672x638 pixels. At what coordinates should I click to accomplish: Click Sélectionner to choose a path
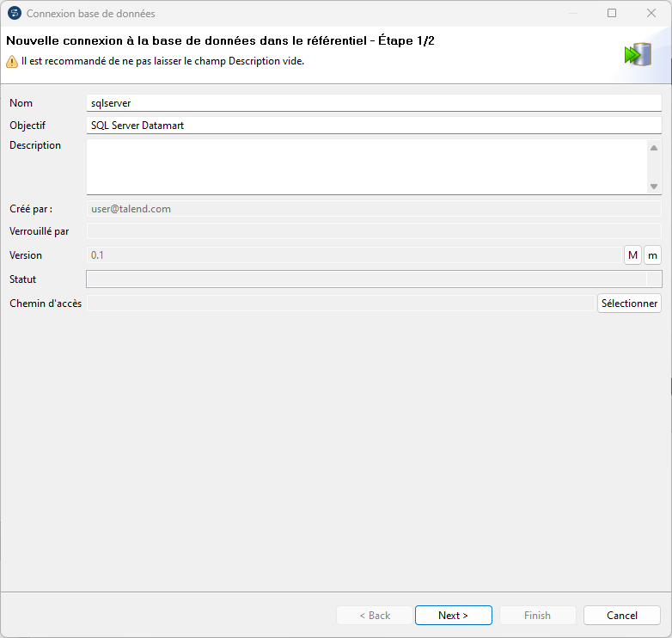629,304
